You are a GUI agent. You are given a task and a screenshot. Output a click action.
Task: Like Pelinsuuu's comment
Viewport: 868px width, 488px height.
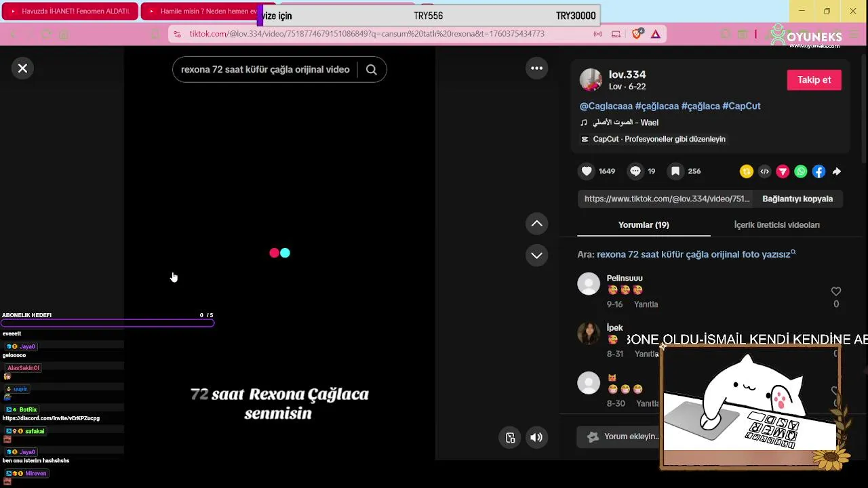pos(836,291)
